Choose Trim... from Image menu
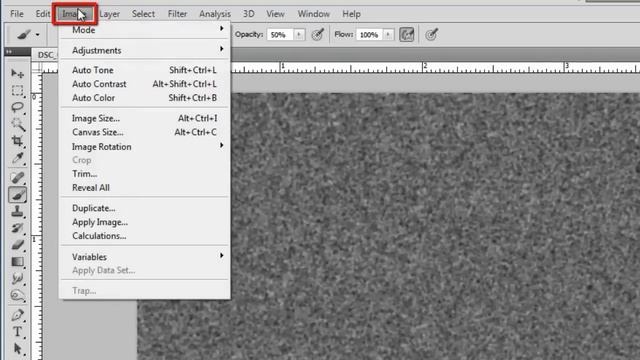 point(145,174)
